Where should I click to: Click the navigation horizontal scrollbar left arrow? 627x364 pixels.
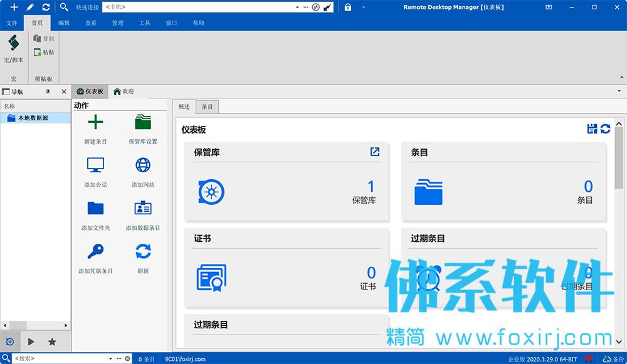[x=5, y=325]
